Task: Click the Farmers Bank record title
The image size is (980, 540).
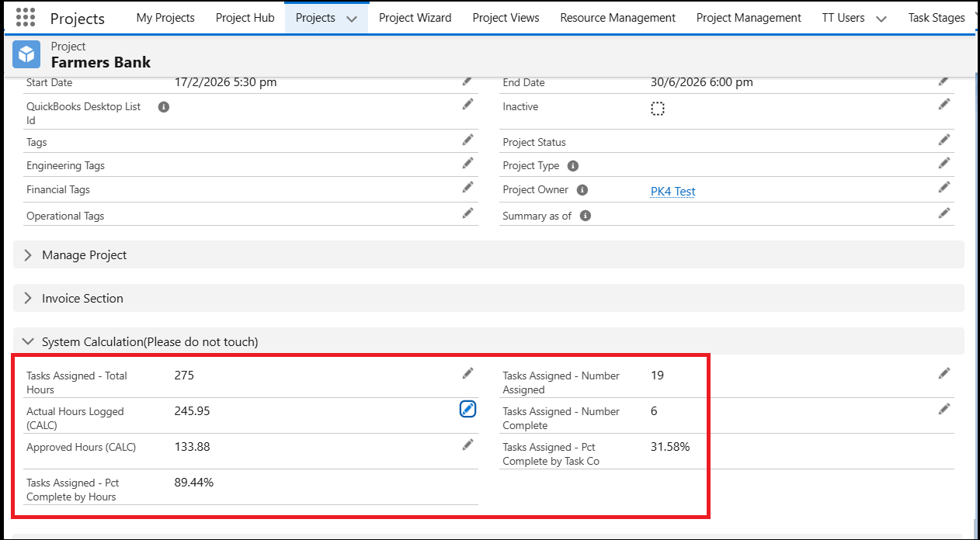Action: point(101,62)
